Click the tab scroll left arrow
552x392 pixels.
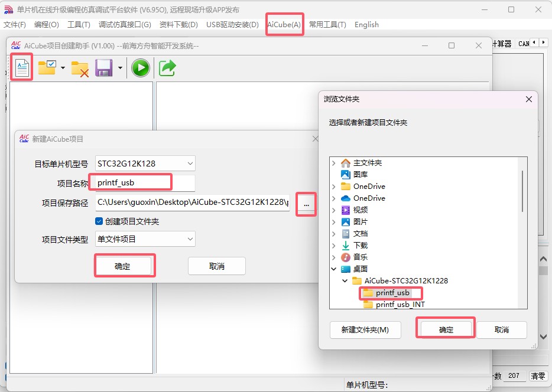pos(534,43)
